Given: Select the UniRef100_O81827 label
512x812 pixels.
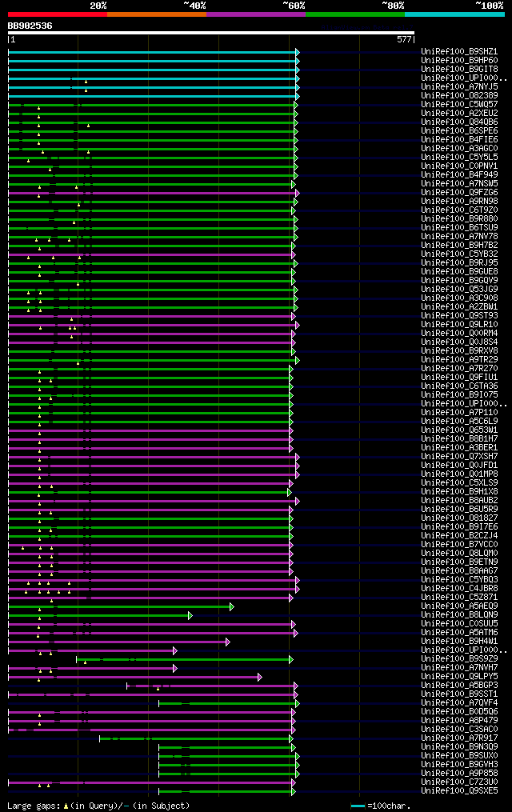Looking at the screenshot, I should pos(459,518).
